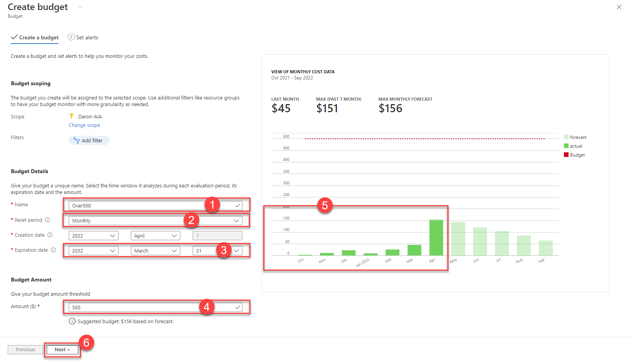This screenshot has height=364, width=633.
Task: Click the info icon beside Creation date
Action: click(50, 235)
